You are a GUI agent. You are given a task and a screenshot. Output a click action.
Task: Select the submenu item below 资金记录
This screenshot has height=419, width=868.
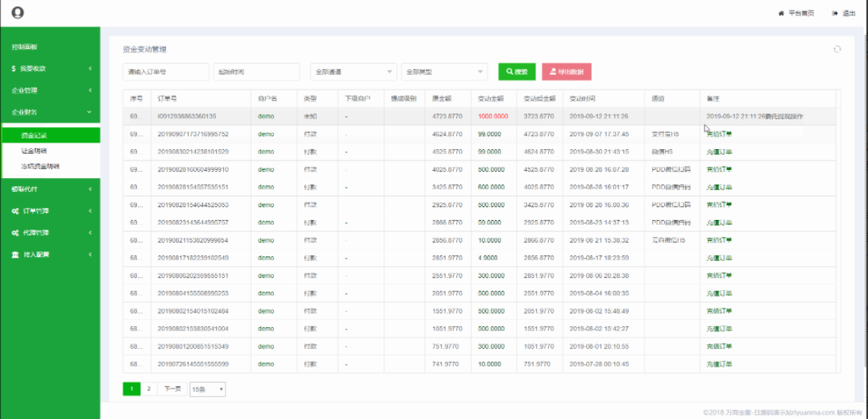(x=51, y=151)
